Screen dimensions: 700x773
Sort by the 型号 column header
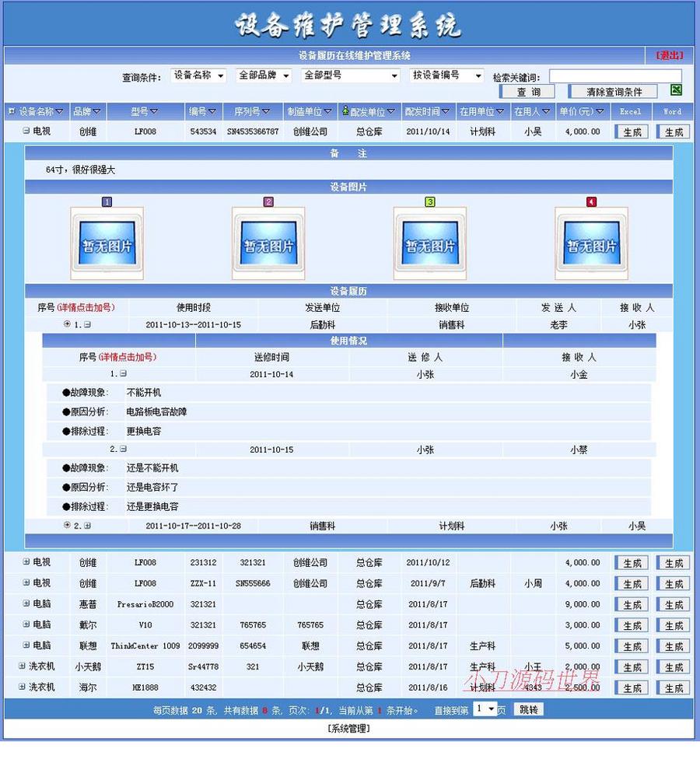pos(145,112)
